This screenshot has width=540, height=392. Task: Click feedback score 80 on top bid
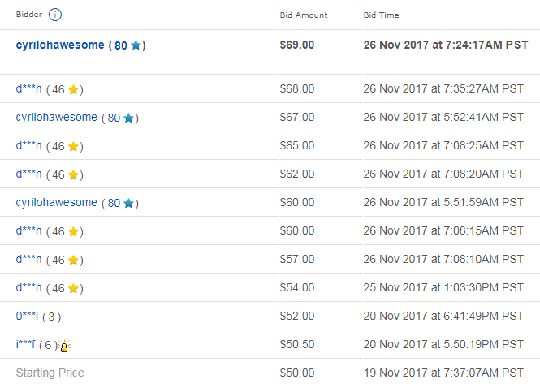121,45
